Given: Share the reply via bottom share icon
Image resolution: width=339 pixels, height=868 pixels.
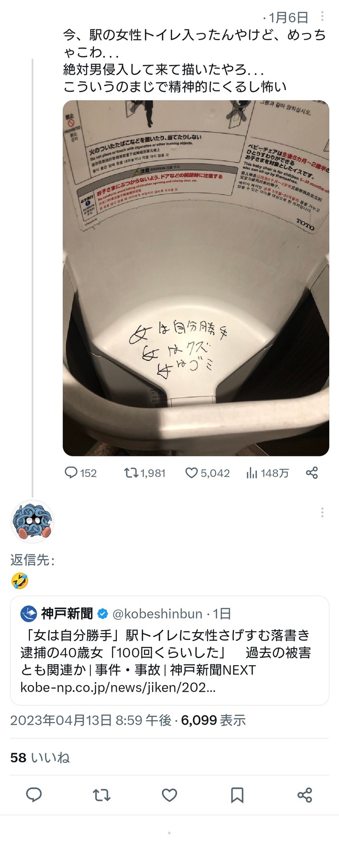Looking at the screenshot, I should click(x=304, y=795).
